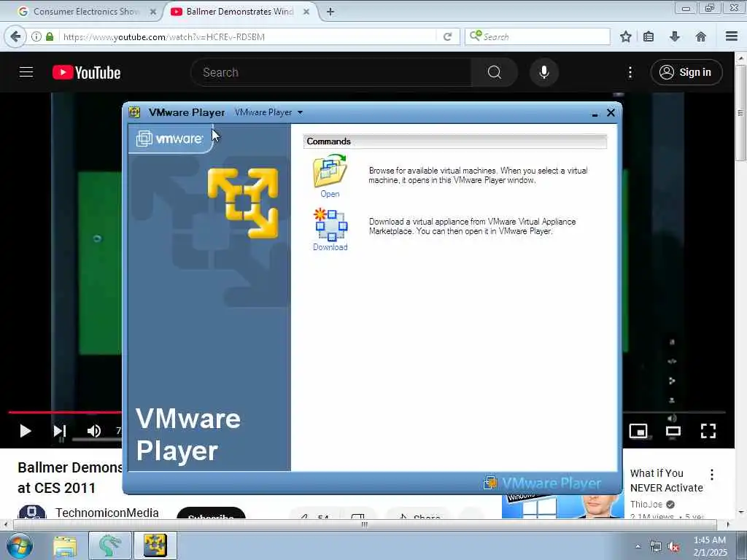Click the Firefox back arrow button

click(x=15, y=36)
